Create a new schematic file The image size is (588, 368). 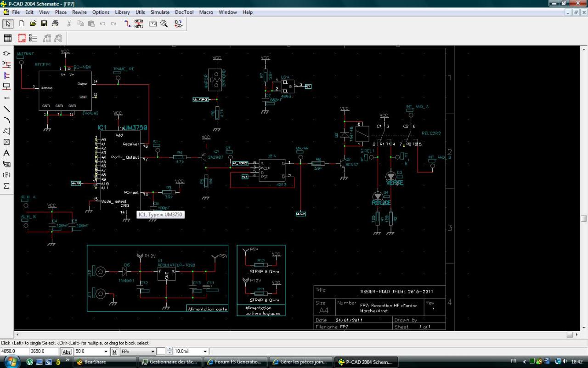[22, 23]
